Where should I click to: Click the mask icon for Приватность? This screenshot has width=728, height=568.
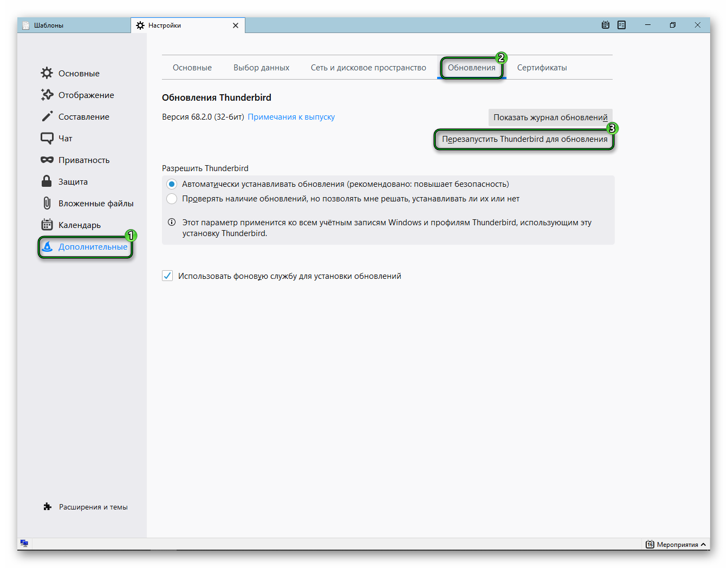pyautogui.click(x=47, y=160)
